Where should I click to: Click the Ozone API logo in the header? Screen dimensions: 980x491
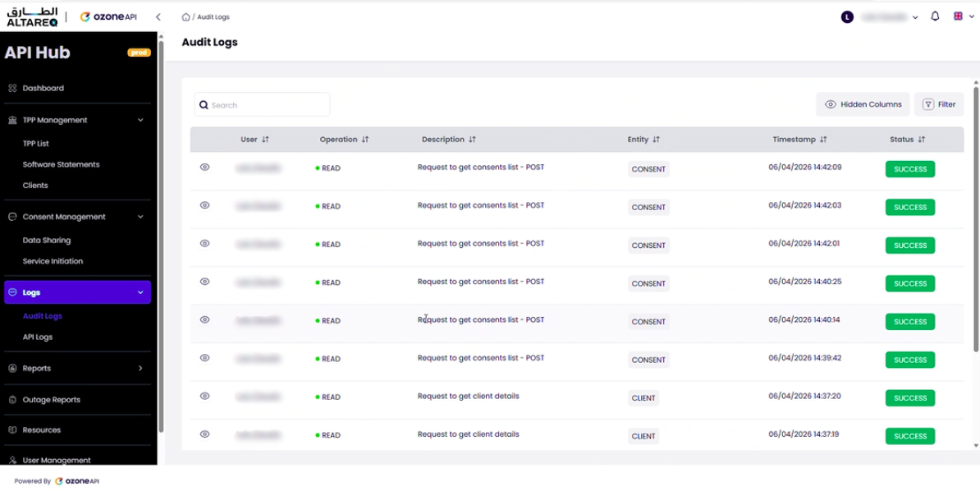click(x=109, y=15)
